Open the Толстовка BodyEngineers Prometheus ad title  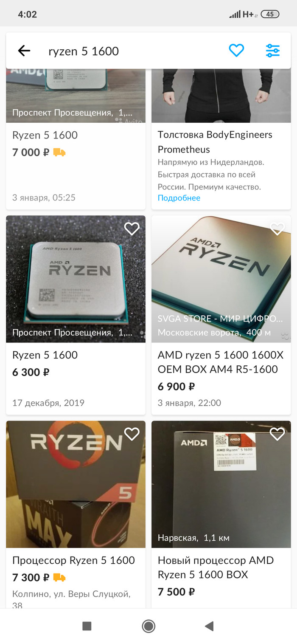pos(215,142)
